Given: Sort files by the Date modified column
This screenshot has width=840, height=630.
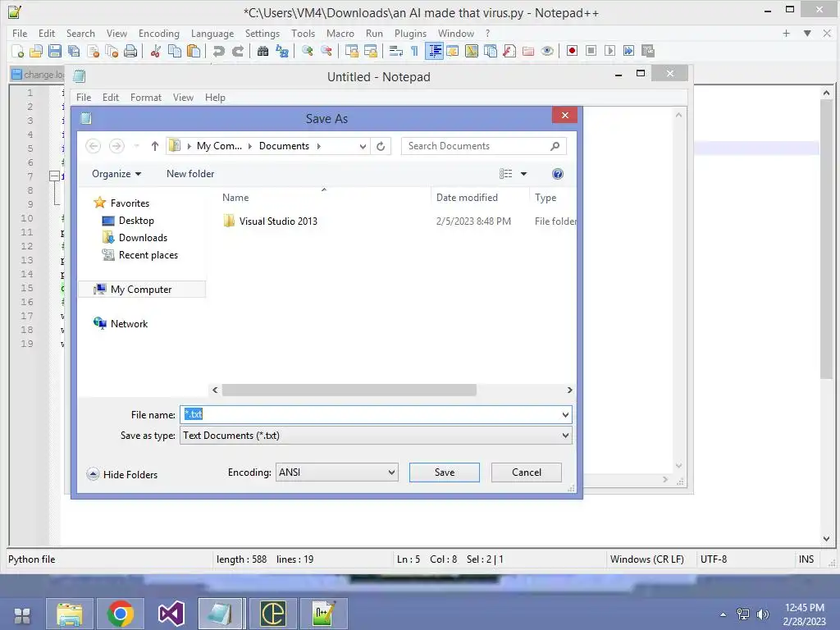Looking at the screenshot, I should click(x=467, y=198).
